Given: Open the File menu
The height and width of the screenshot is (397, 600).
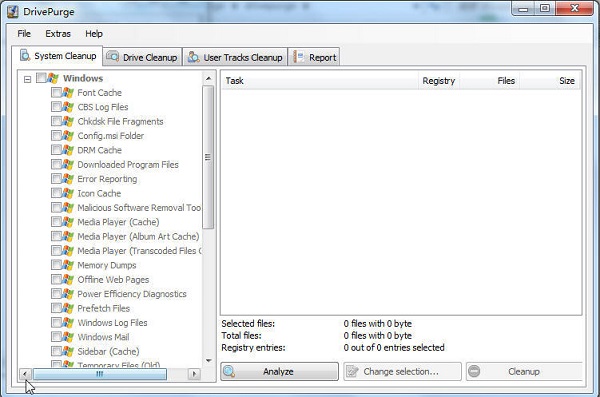Looking at the screenshot, I should click(x=24, y=34).
